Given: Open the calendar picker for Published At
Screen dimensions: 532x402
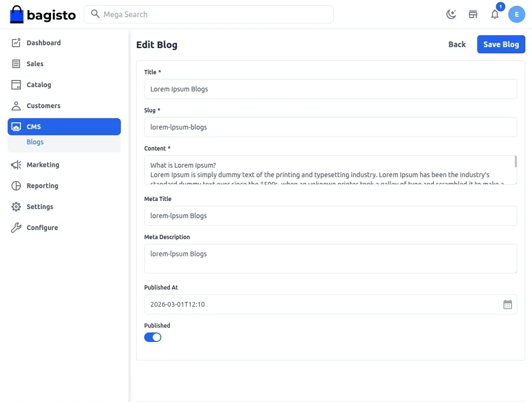Looking at the screenshot, I should [507, 304].
